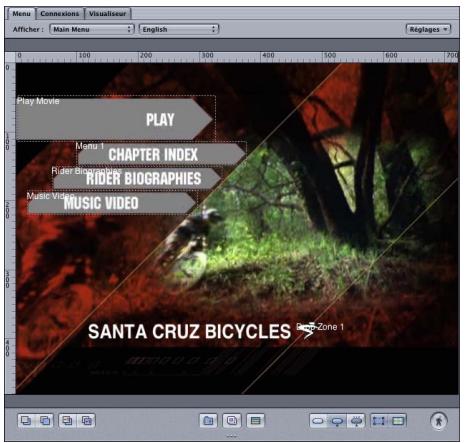This screenshot has height=443, width=465.
Task: Click the leftmost arrange-order icon in bottom toolbar
Action: pos(26,421)
